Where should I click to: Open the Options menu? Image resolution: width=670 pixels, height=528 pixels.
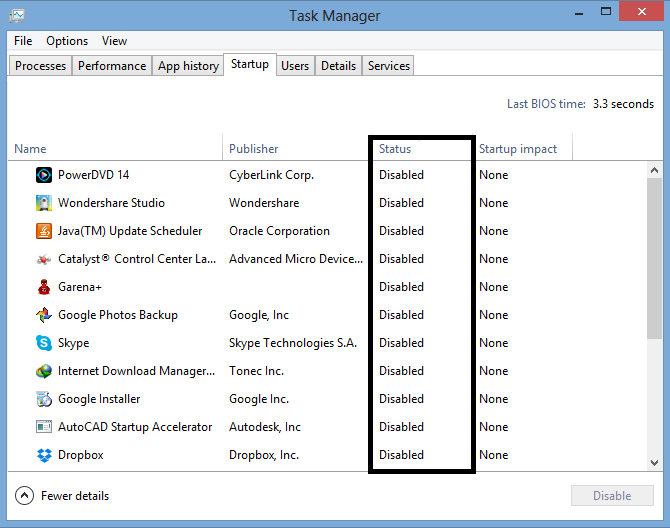pyautogui.click(x=67, y=41)
